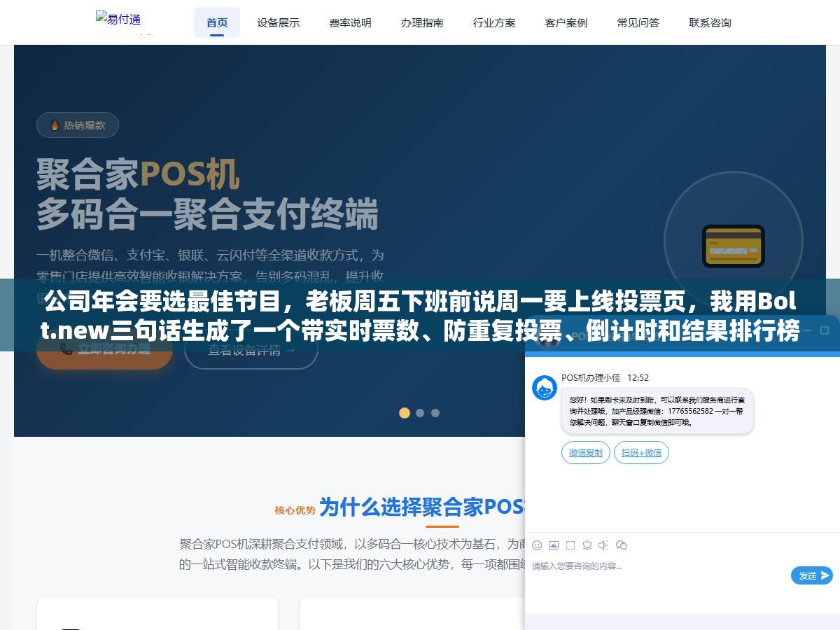Click the rating icon in chat toolbar
The width and height of the screenshot is (840, 630).
point(587,545)
